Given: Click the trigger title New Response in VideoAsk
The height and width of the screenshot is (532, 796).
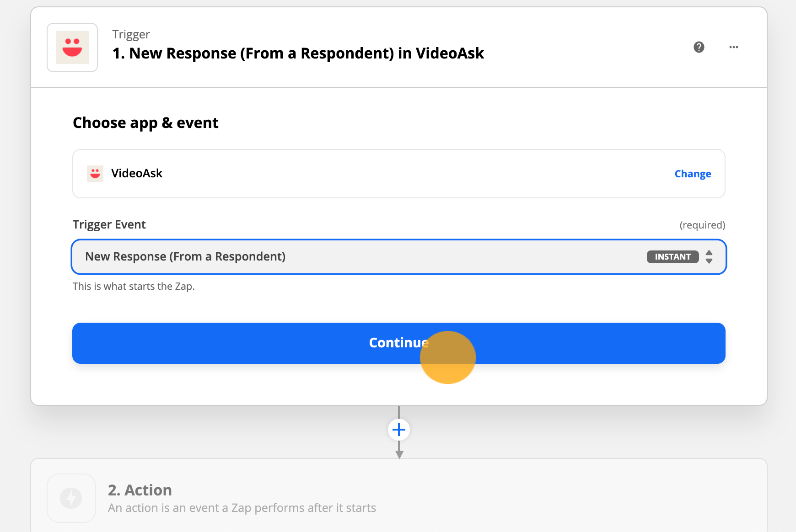Looking at the screenshot, I should pyautogui.click(x=298, y=53).
